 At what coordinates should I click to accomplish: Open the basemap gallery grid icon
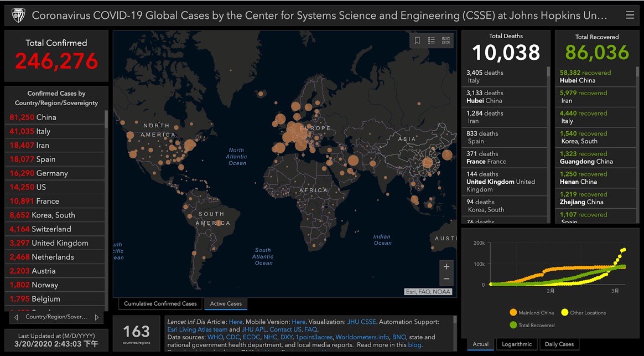pos(445,40)
